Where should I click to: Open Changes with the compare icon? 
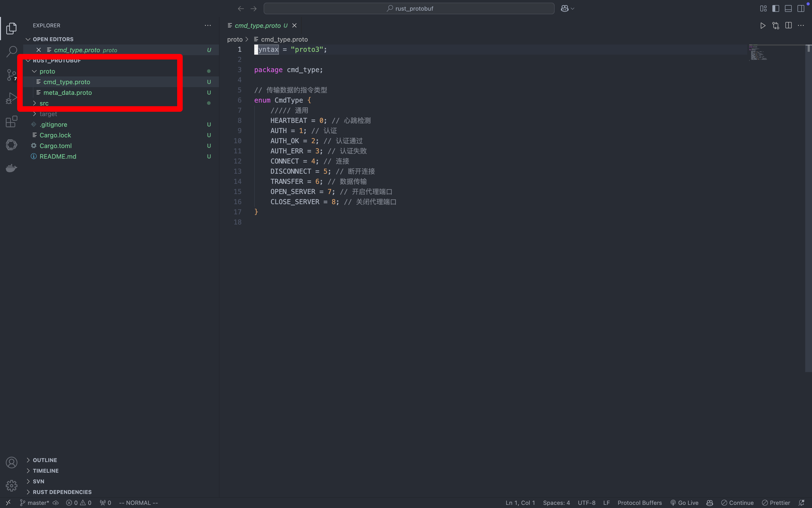[x=776, y=26]
